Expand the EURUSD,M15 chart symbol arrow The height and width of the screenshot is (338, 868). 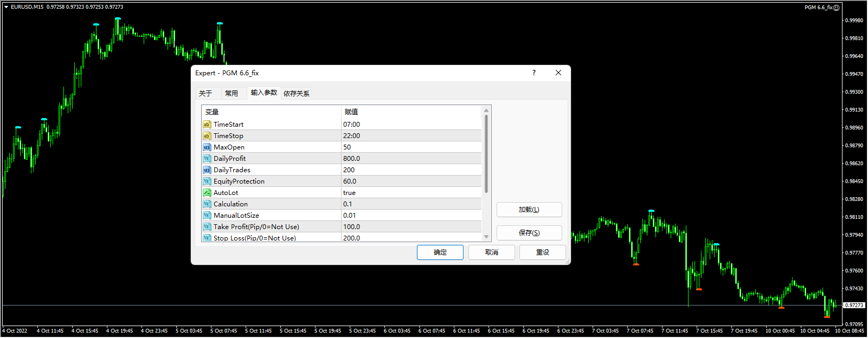click(x=6, y=7)
